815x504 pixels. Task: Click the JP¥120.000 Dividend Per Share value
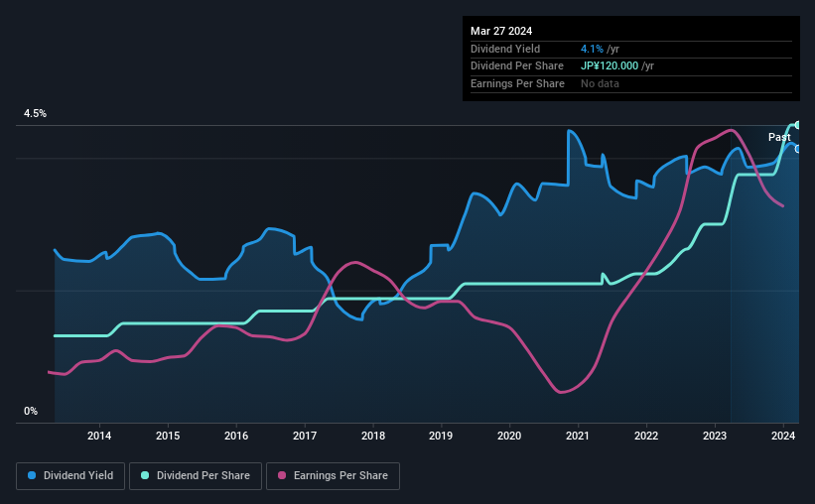tap(610, 66)
